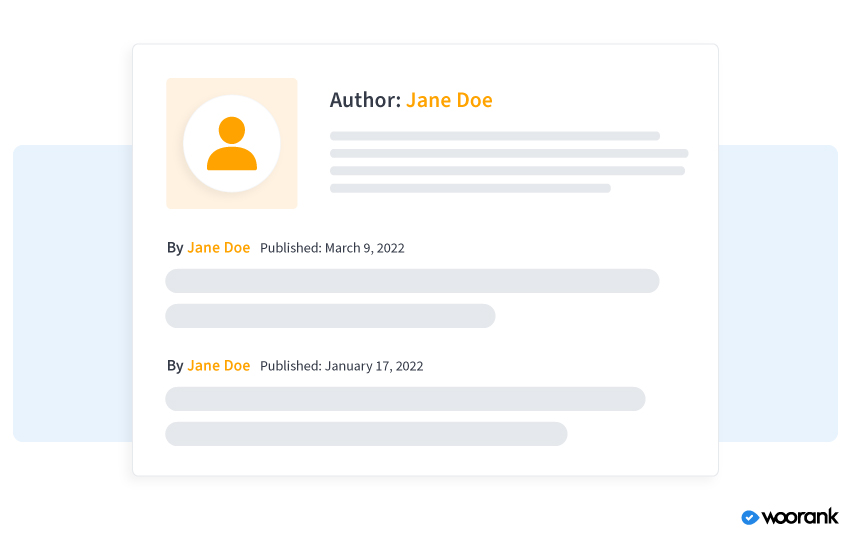Image resolution: width=850 pixels, height=544 pixels.
Task: Click "By" text on the March 9 post
Action: coord(175,248)
